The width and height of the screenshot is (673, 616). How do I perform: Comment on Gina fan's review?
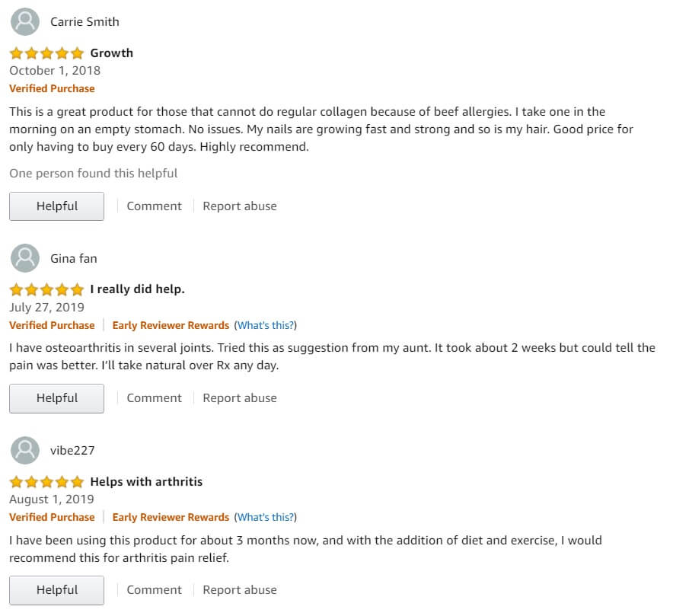(154, 398)
